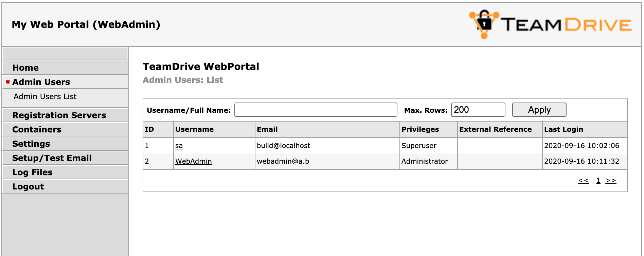Open Log Files
This screenshot has height=256, width=644.
coord(32,172)
